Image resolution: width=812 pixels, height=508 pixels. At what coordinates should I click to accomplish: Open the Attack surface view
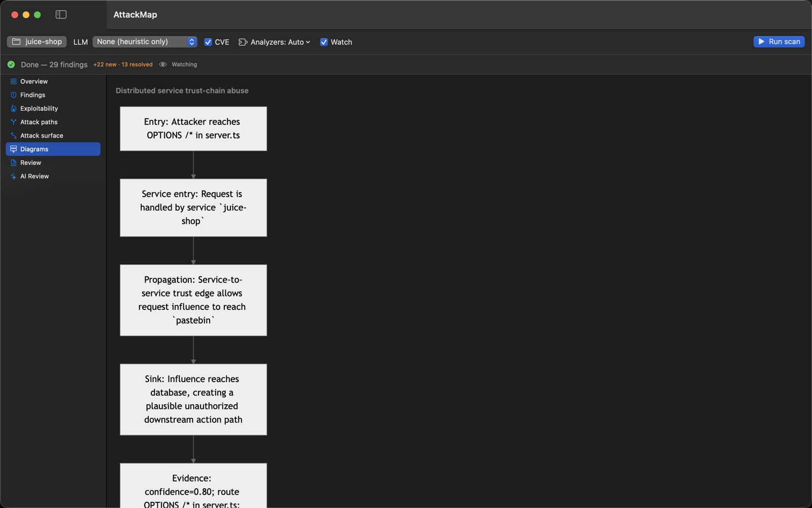pyautogui.click(x=53, y=136)
